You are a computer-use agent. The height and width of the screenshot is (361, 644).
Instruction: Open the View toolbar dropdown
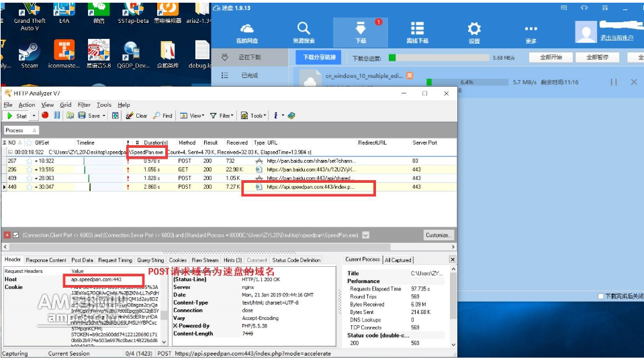point(192,116)
